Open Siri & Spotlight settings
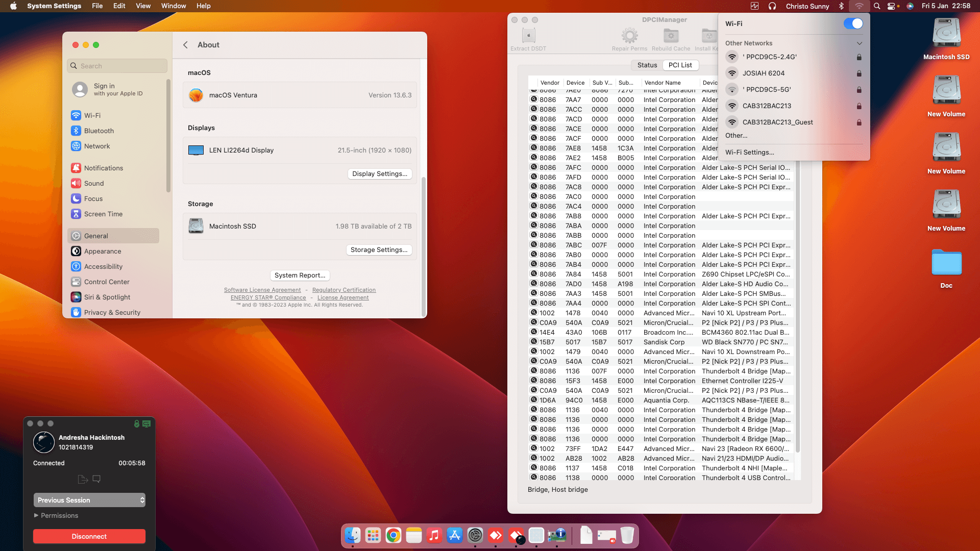980x551 pixels. tap(107, 297)
